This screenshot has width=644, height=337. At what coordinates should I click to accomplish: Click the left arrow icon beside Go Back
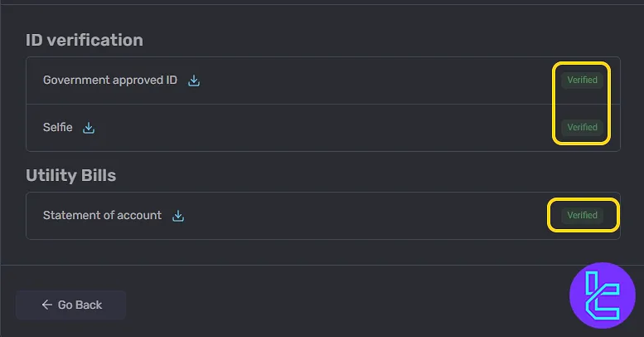click(x=46, y=305)
